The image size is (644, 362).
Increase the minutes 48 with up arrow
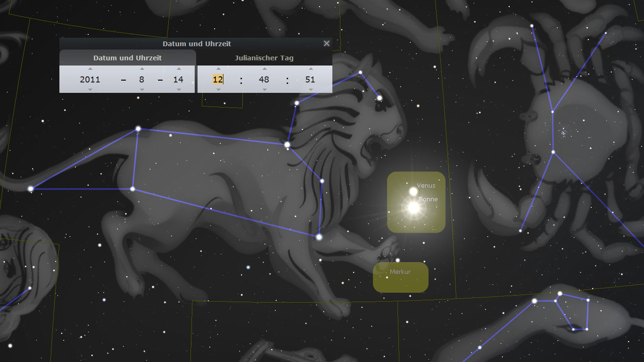(264, 69)
